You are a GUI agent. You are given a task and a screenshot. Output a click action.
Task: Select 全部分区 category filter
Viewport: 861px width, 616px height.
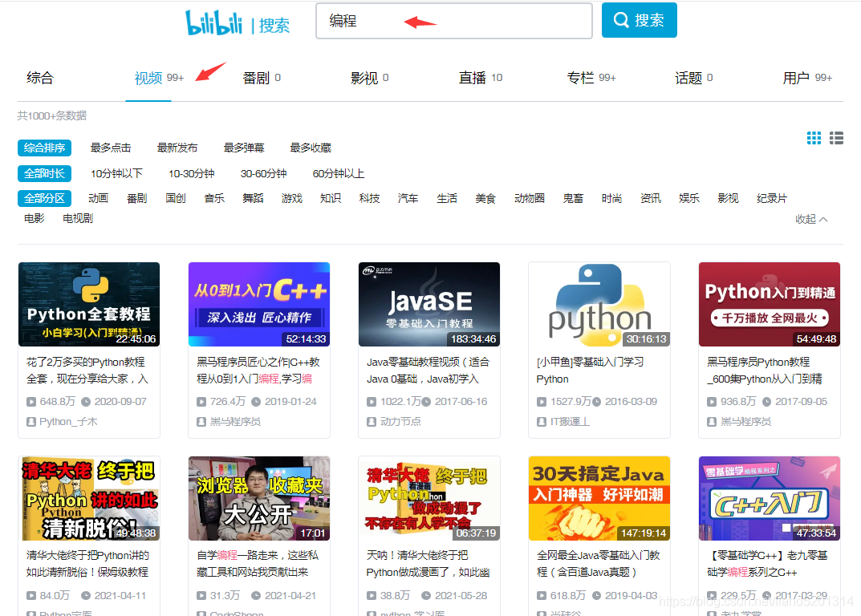click(x=44, y=198)
